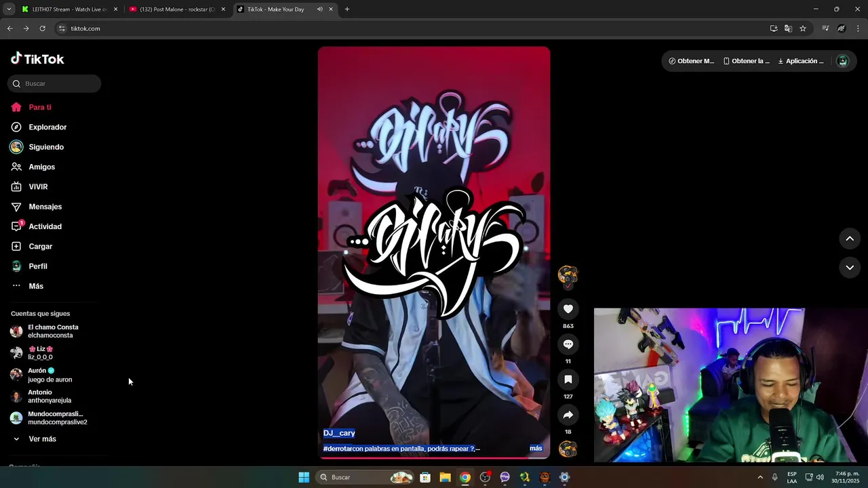Open the TikTok logo home link
Viewport: 868px width, 488px height.
37,59
